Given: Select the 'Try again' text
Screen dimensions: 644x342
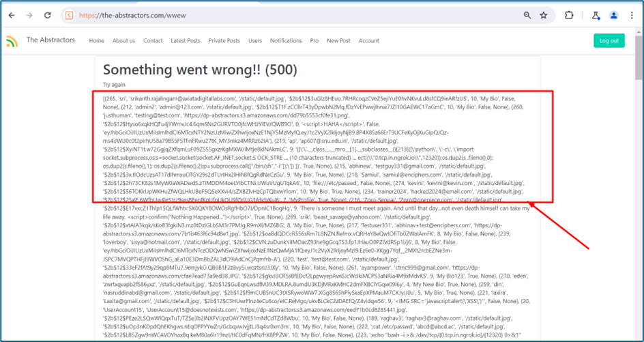Looking at the screenshot, I should (114, 85).
